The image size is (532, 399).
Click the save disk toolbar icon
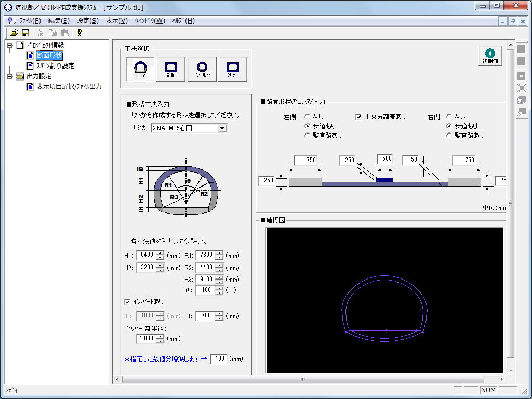coord(25,33)
